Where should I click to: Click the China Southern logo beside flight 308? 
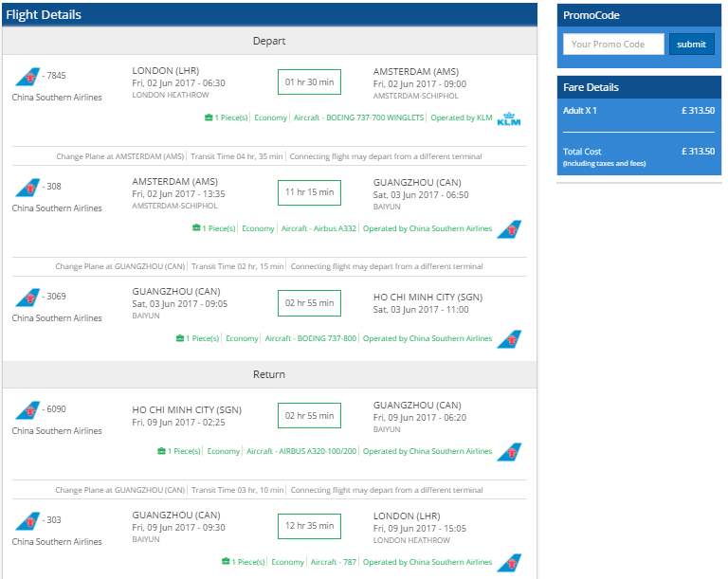pyautogui.click(x=27, y=188)
